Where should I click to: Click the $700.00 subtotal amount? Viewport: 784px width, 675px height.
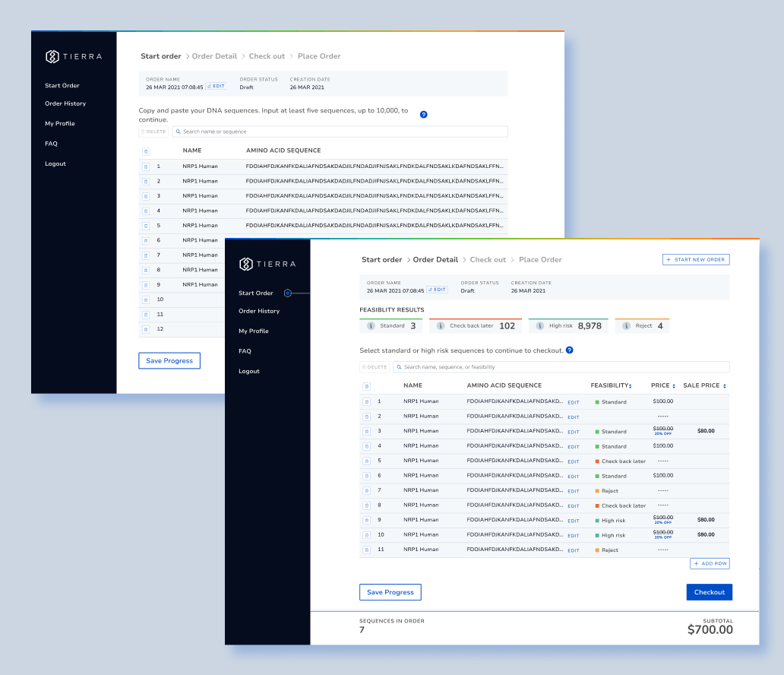[x=710, y=630]
